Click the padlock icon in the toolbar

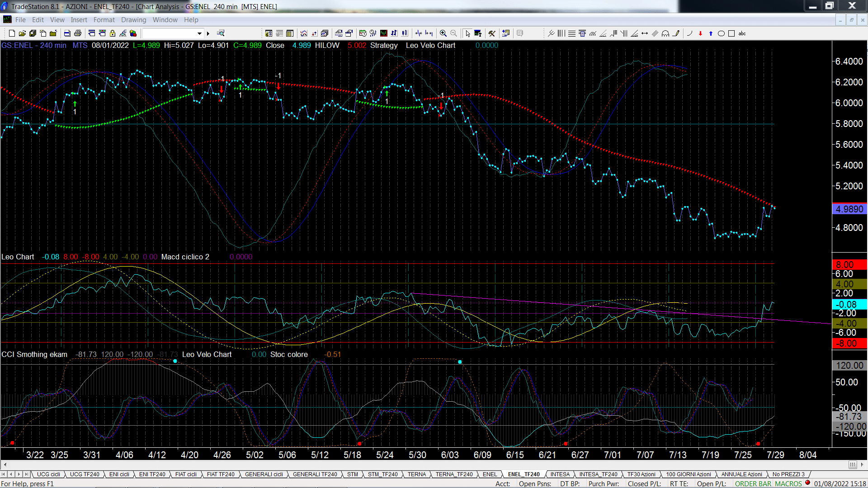pos(113,33)
